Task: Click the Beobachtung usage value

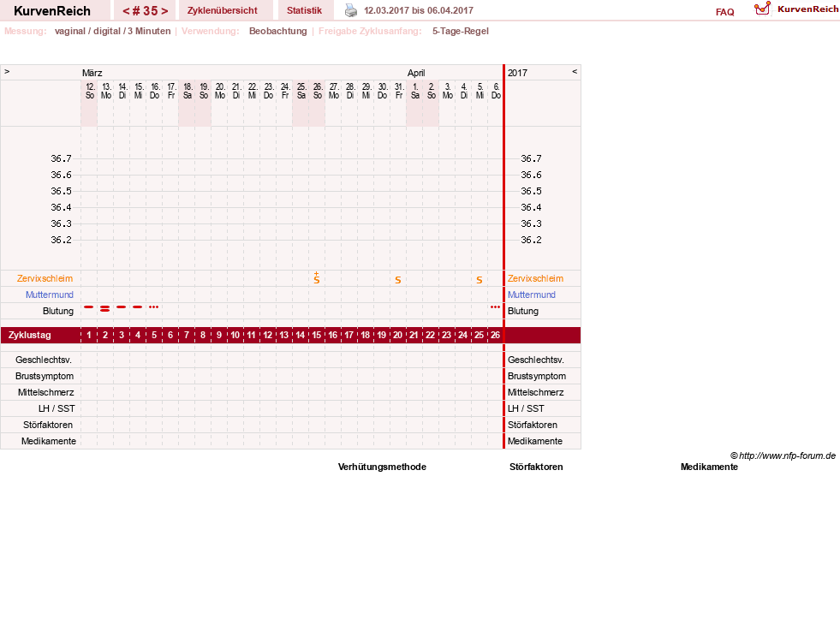Action: coord(278,31)
